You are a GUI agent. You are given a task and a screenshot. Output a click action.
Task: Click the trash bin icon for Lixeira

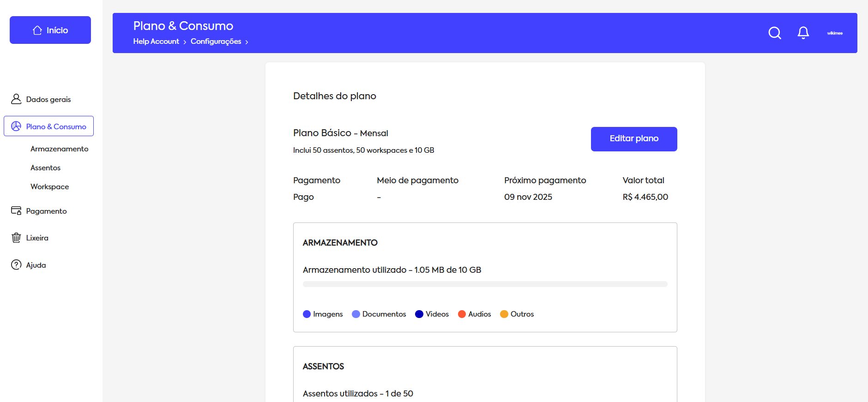tap(16, 238)
